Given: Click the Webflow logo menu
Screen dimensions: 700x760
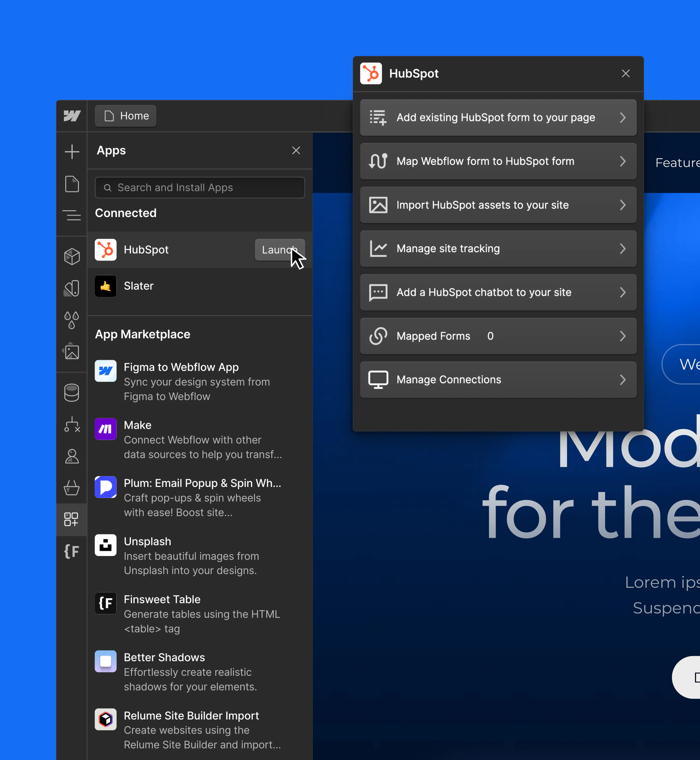Looking at the screenshot, I should tap(72, 116).
